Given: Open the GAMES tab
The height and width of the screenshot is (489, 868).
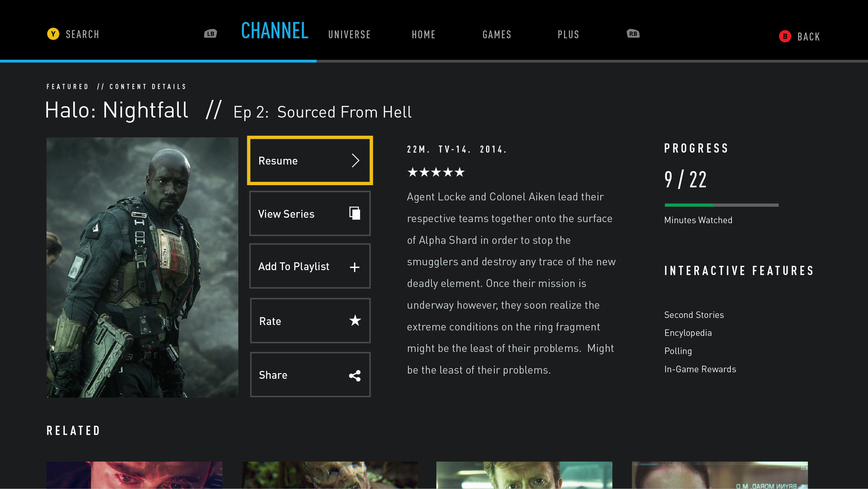Looking at the screenshot, I should coord(497,34).
